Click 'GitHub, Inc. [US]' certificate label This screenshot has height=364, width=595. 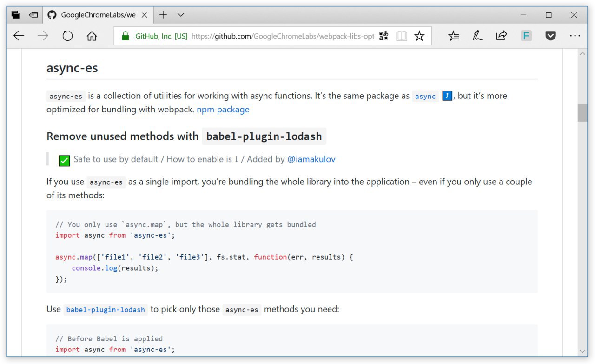point(161,36)
